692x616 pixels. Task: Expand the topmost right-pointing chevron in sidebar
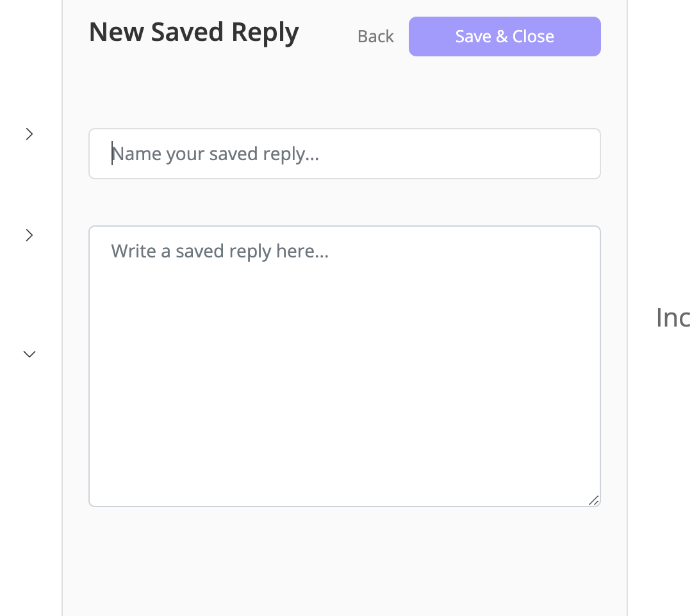[x=29, y=134]
